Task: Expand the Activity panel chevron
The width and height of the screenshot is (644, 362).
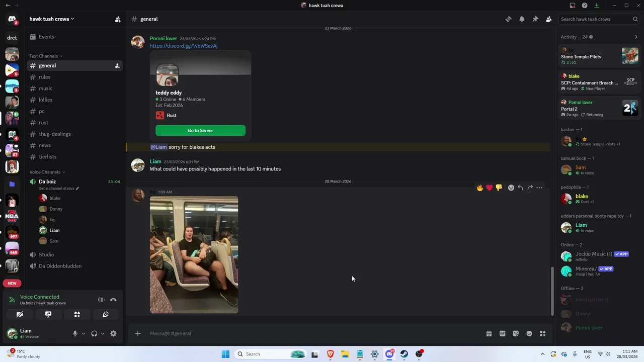Action: pos(636,37)
